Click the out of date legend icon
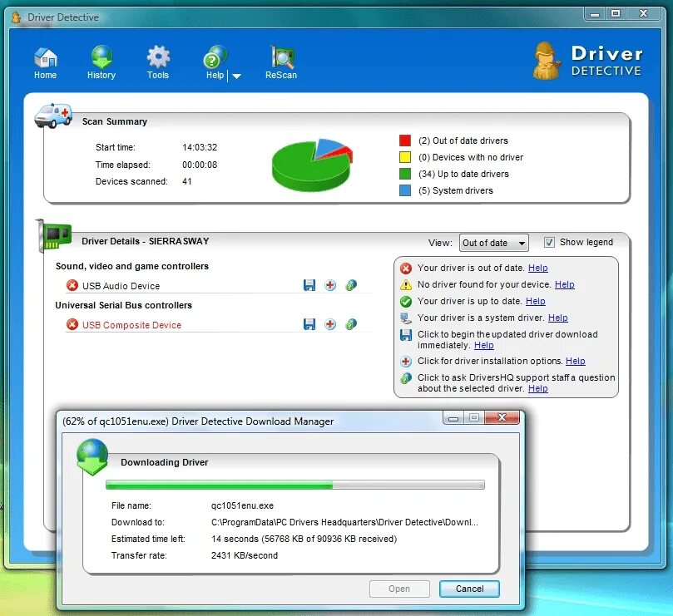673x616 pixels. click(x=406, y=269)
